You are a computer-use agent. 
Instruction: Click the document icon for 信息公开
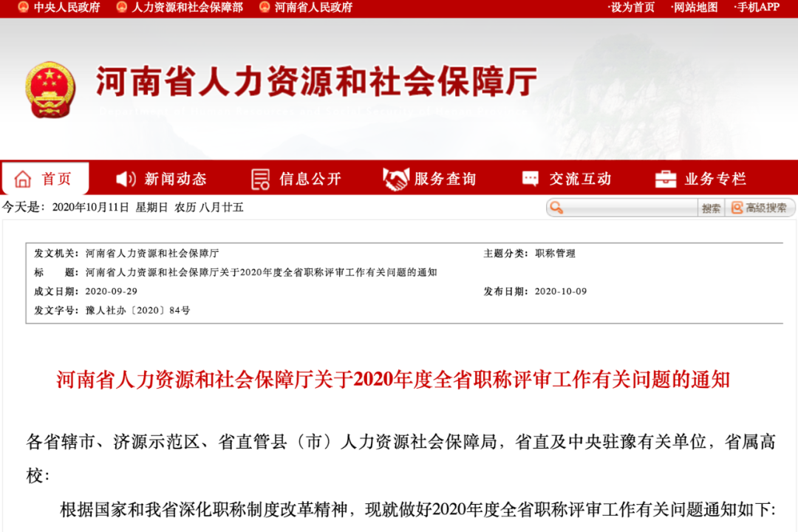click(x=261, y=179)
